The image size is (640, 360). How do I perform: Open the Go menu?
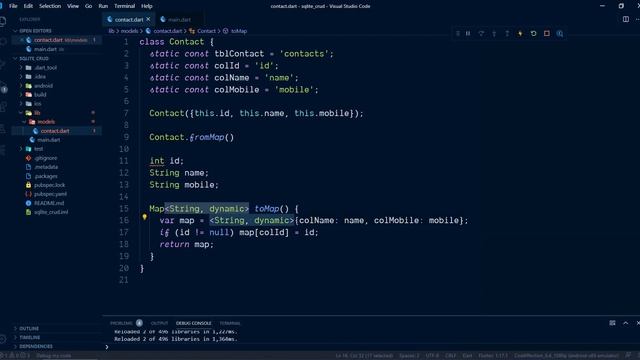point(89,6)
